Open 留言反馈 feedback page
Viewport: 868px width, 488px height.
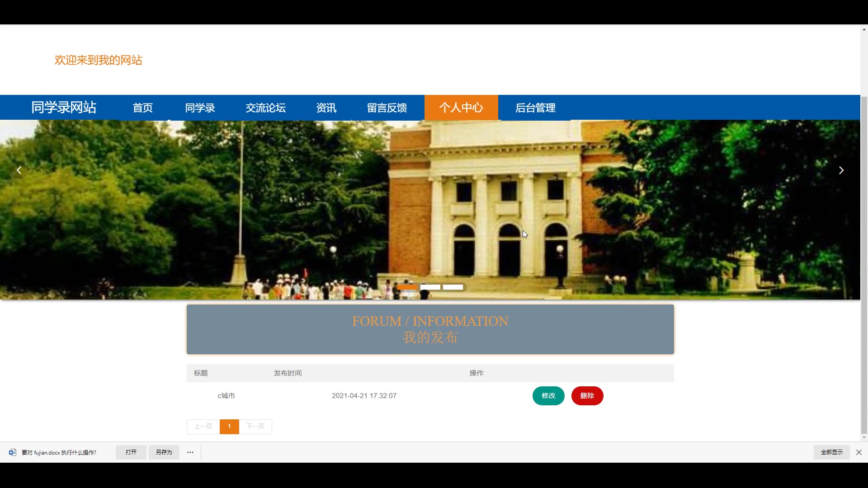tap(387, 108)
